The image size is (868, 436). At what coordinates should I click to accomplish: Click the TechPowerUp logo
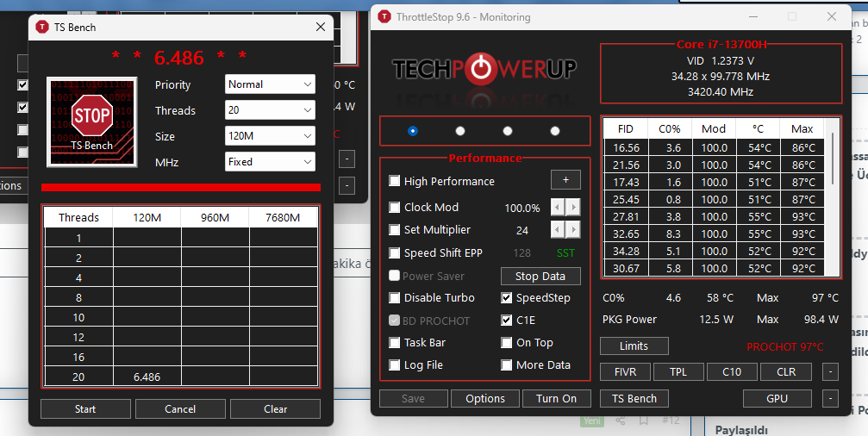484,69
